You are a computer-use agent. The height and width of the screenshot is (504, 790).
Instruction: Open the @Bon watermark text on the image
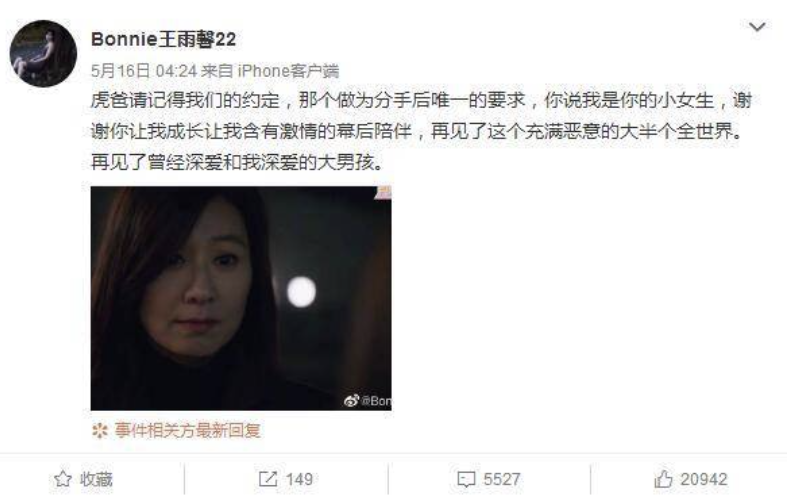(x=376, y=401)
